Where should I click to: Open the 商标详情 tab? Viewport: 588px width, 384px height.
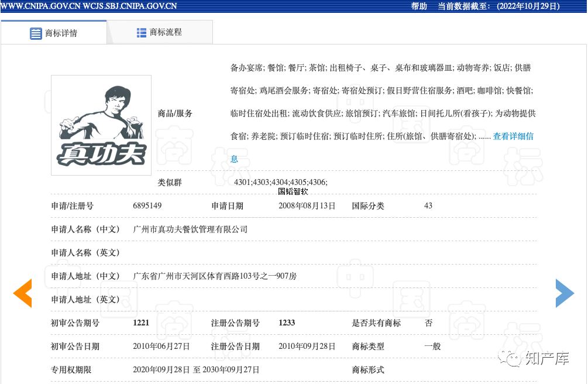(54, 33)
